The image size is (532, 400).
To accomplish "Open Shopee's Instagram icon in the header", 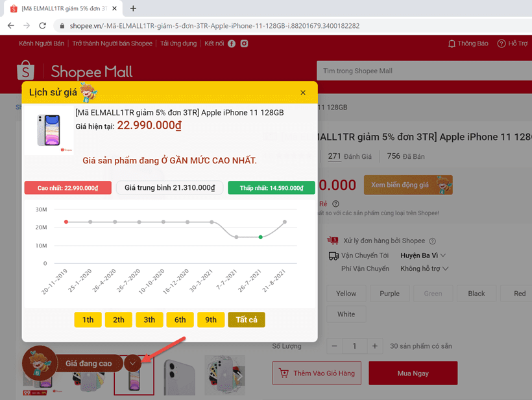I will [245, 43].
